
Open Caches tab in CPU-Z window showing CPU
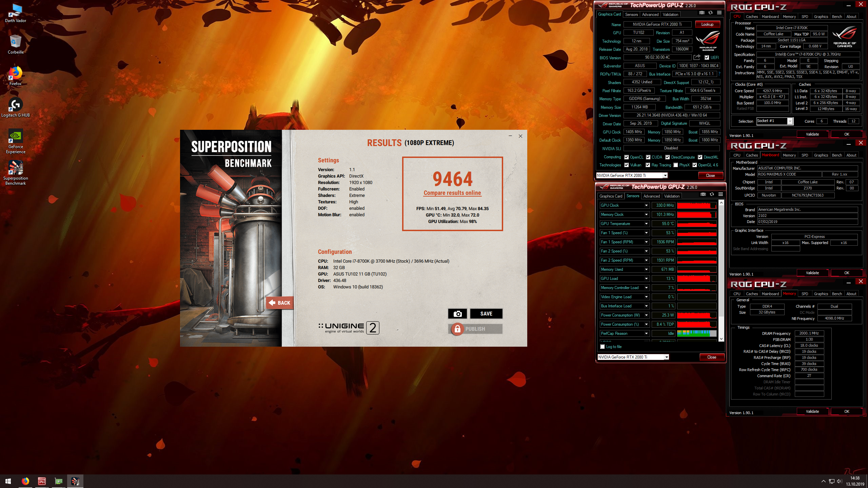pos(752,17)
